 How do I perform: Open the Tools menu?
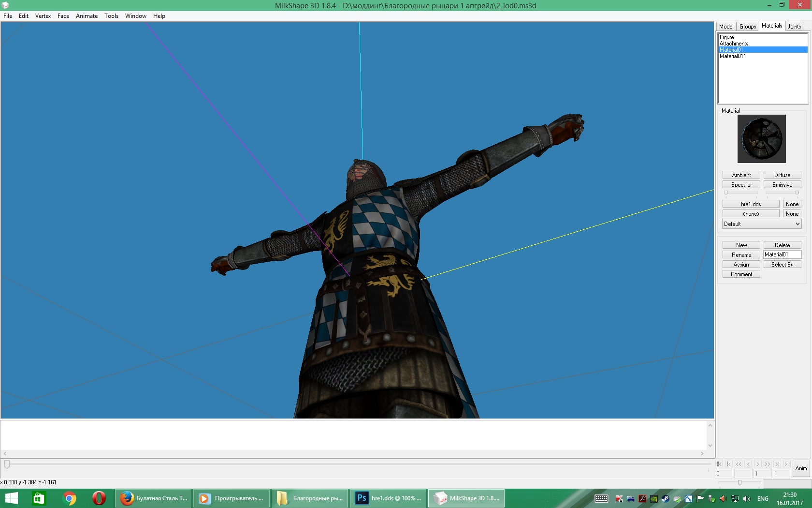[x=112, y=16]
